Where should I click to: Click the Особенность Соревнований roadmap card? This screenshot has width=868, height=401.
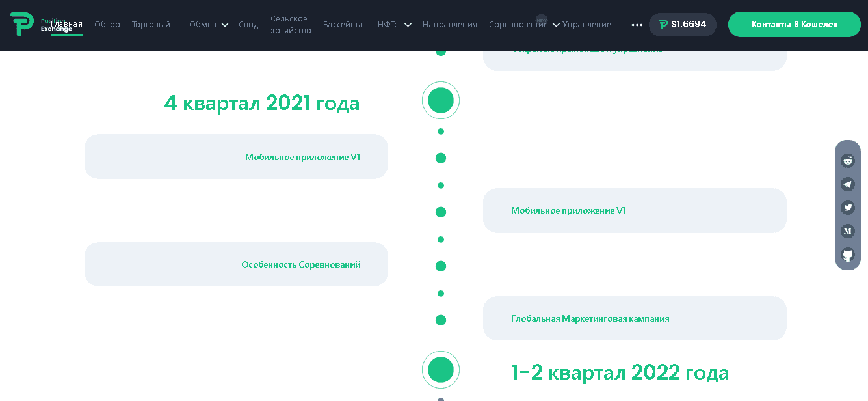click(x=236, y=264)
